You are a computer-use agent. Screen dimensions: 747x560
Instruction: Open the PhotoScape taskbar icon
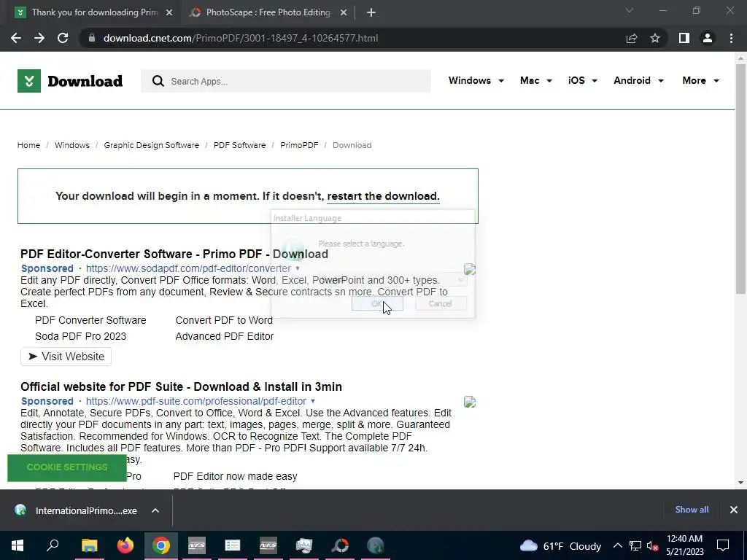(x=340, y=545)
